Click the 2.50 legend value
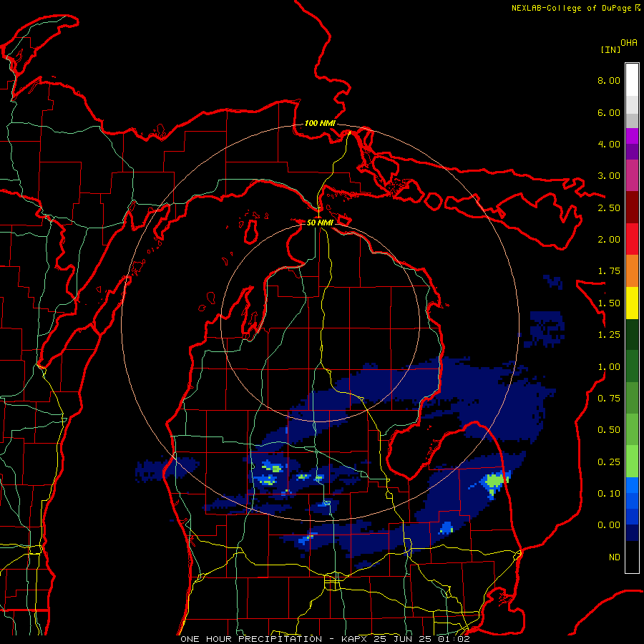This screenshot has height=644, width=644. [x=609, y=208]
